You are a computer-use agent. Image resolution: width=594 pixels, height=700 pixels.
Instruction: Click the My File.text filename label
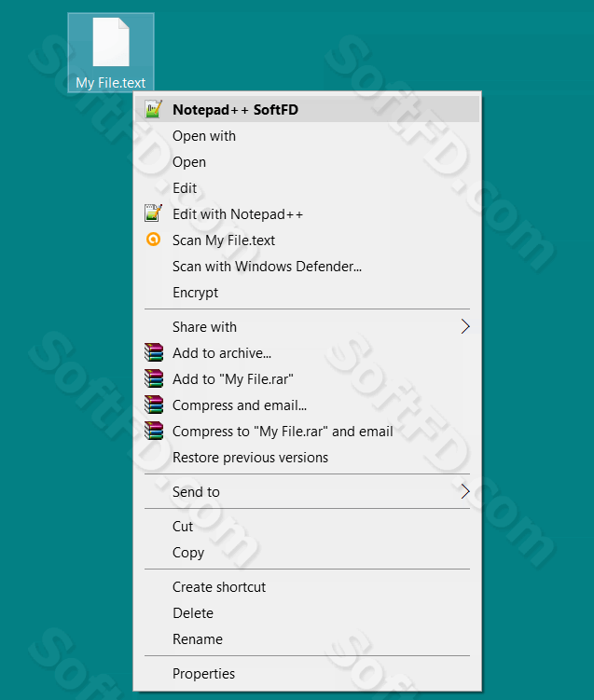111,83
